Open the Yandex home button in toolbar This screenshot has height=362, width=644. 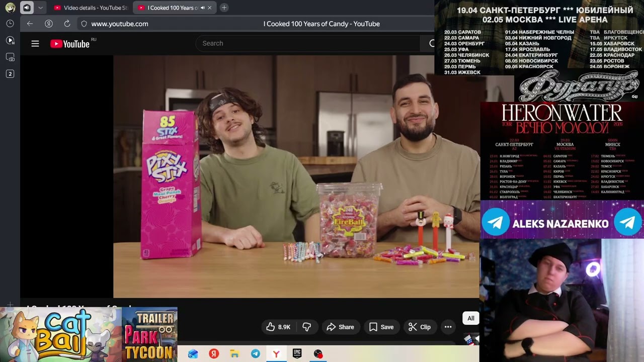click(x=49, y=24)
